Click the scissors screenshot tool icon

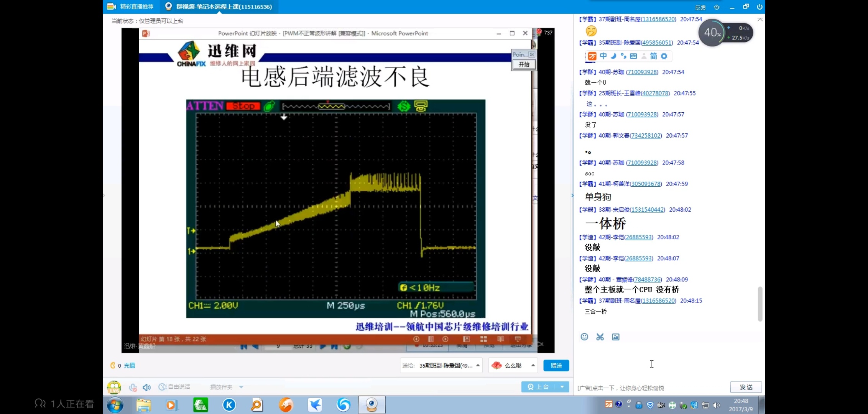600,337
